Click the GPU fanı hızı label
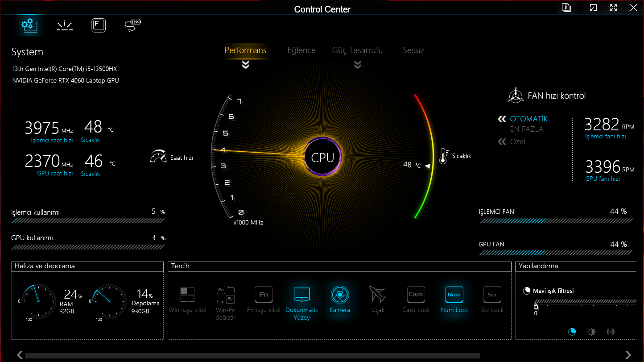Screen dimensions: 644x362 click(603, 179)
